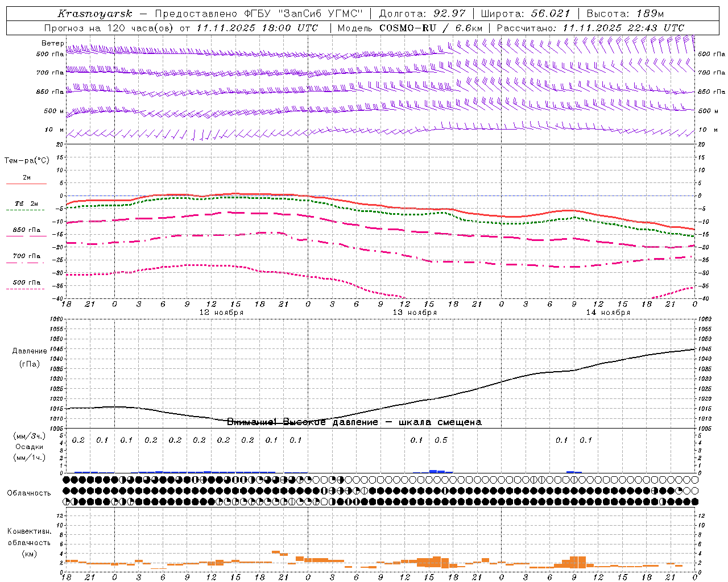
Task: Select the Долгота: 92.97 header field
Action: (422, 14)
